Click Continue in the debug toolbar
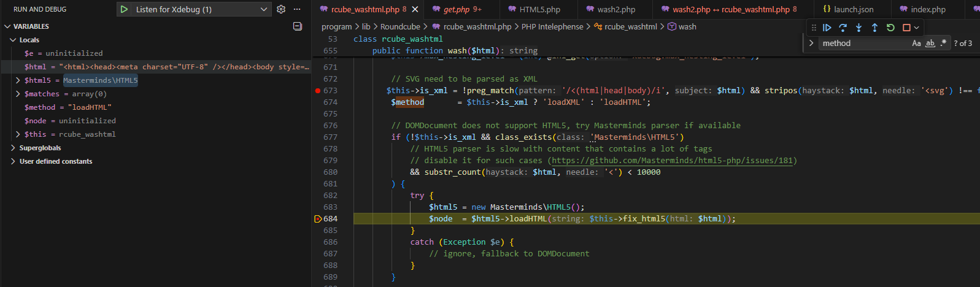The width and height of the screenshot is (980, 287). (827, 28)
